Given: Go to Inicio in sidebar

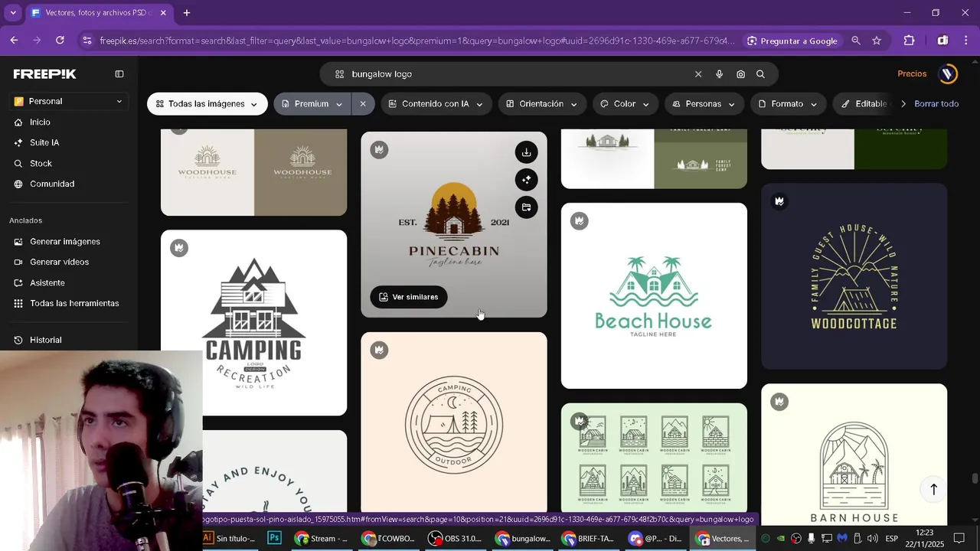Looking at the screenshot, I should click(x=40, y=122).
